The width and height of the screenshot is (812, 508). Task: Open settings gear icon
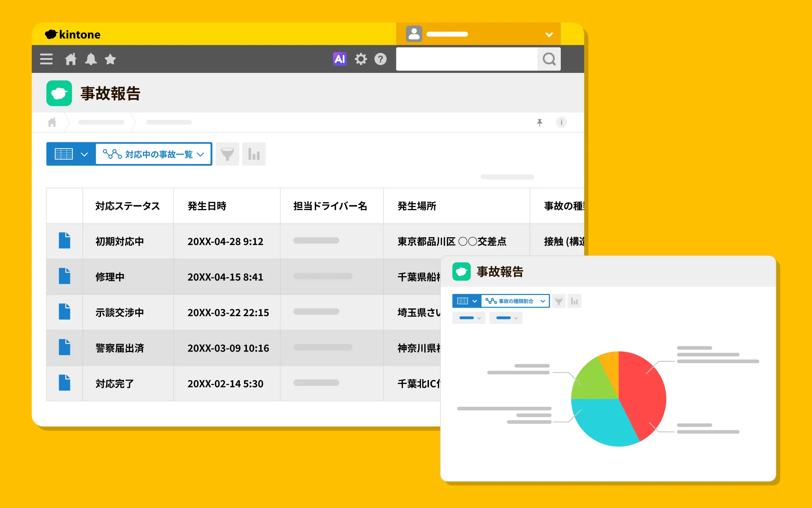point(361,59)
